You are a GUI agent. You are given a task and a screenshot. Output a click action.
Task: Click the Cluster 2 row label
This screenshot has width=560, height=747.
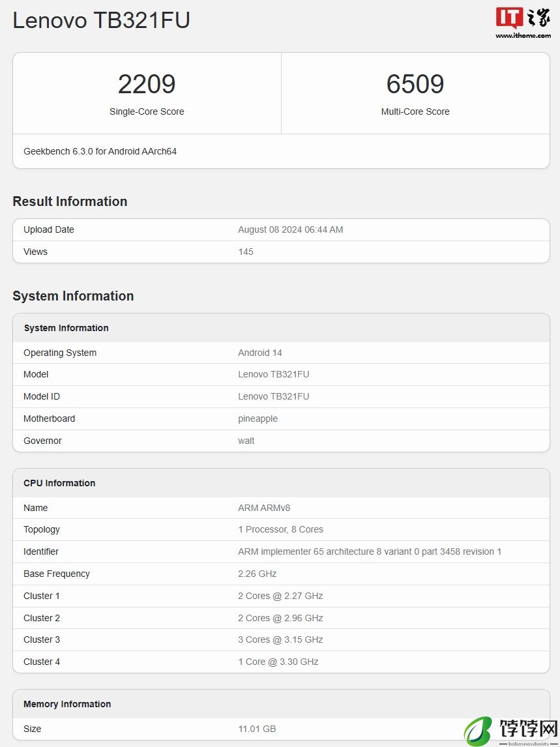click(42, 618)
